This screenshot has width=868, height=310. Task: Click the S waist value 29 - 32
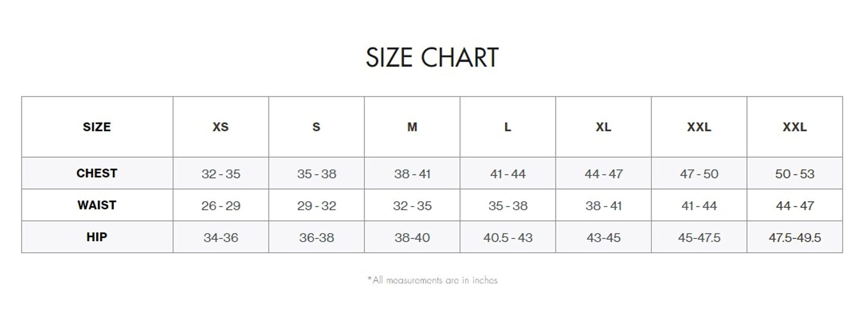point(317,206)
